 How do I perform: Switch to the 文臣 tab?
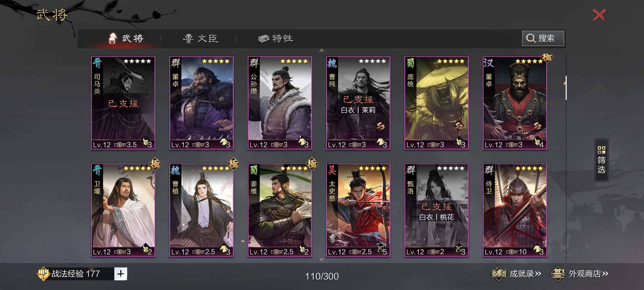pyautogui.click(x=201, y=39)
